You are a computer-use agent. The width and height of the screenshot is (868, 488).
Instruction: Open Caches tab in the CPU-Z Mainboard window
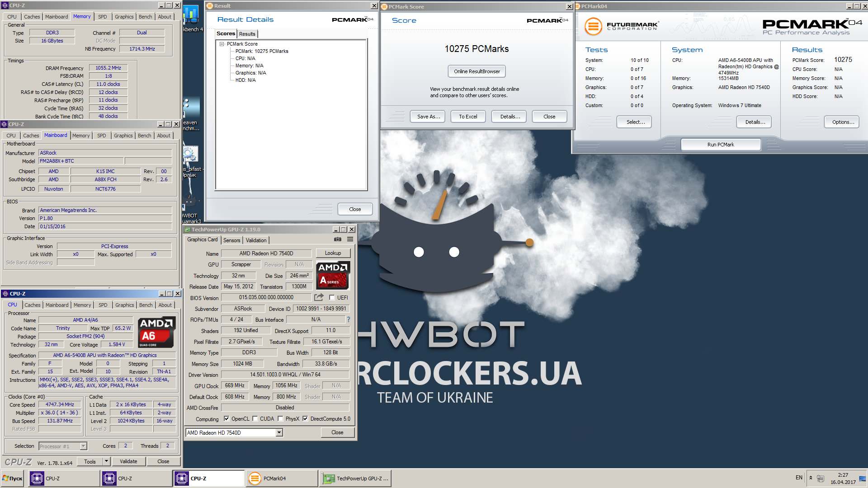(x=31, y=136)
